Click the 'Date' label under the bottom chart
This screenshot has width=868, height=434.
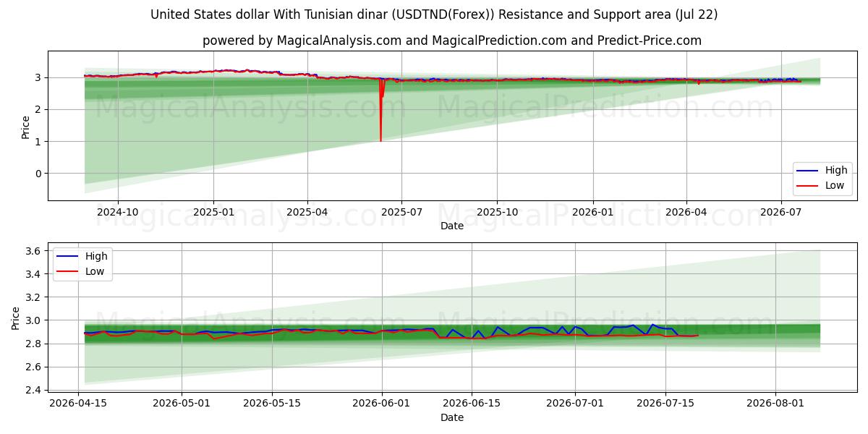452,417
